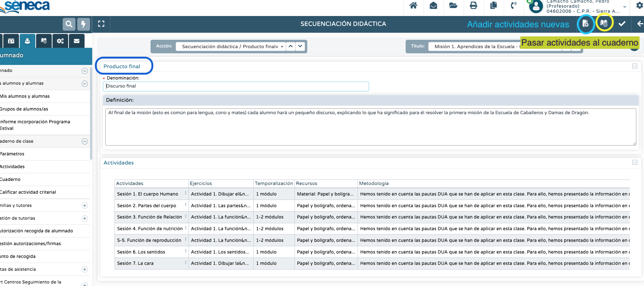Click pass activities to notebook icon

pyautogui.click(x=604, y=23)
